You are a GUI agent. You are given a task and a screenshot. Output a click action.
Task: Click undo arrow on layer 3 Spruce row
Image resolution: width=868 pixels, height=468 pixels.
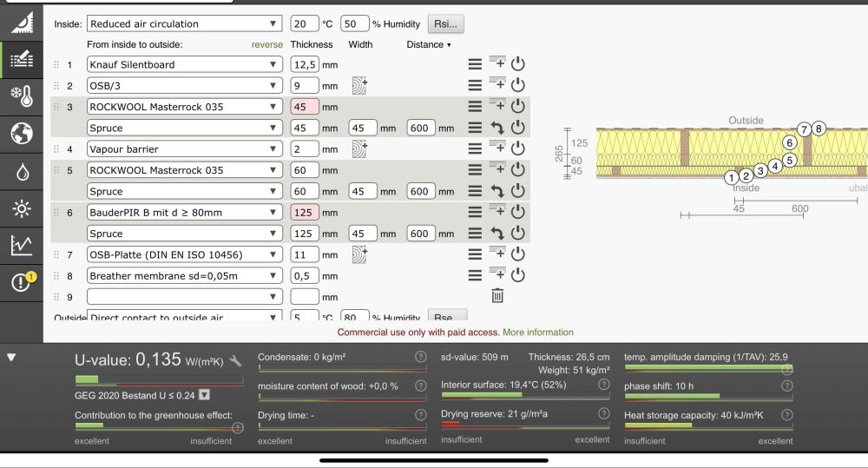[x=497, y=128]
